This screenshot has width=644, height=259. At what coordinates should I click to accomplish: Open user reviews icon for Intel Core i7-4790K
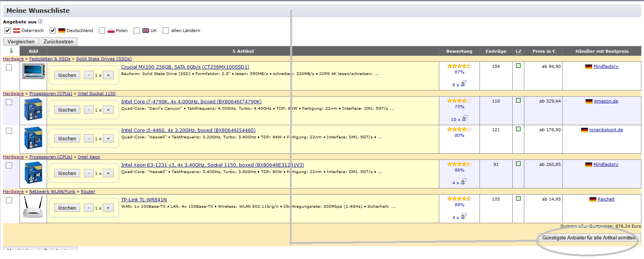pos(465,118)
